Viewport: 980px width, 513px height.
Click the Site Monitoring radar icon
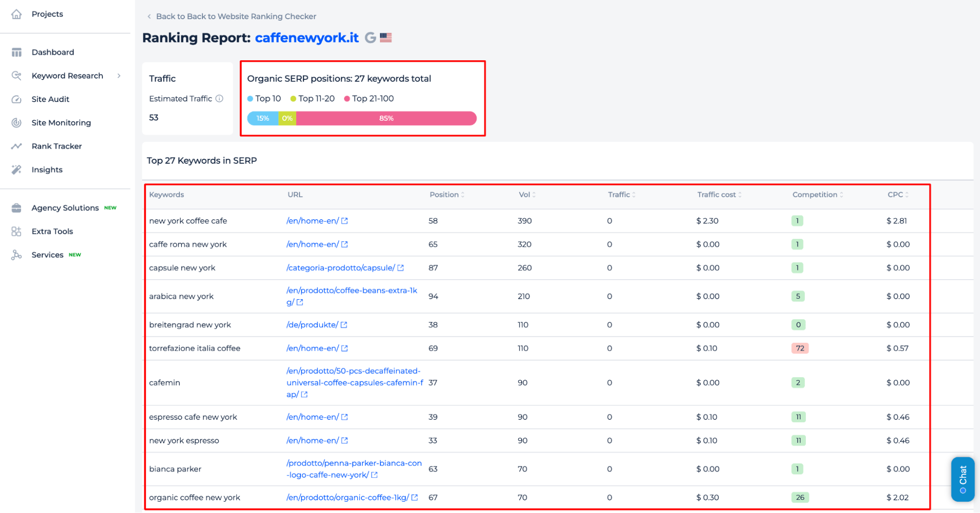point(17,123)
